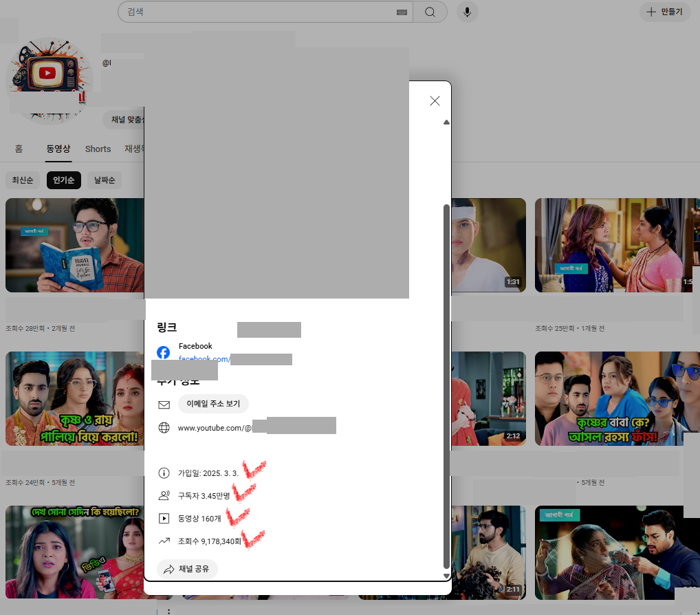Click the info icon next to 가입일
Viewport: 700px width, 615px height.
[164, 473]
